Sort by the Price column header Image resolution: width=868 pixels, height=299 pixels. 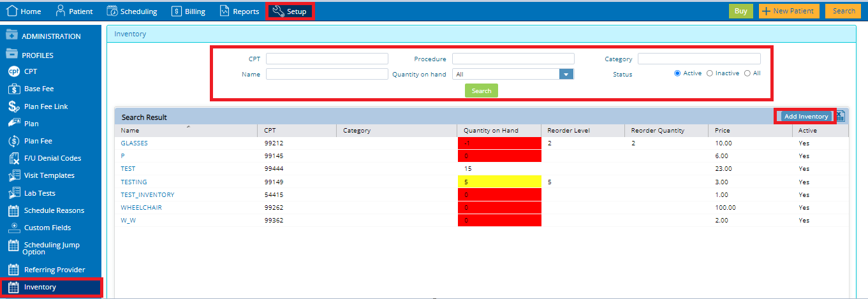[749, 130]
